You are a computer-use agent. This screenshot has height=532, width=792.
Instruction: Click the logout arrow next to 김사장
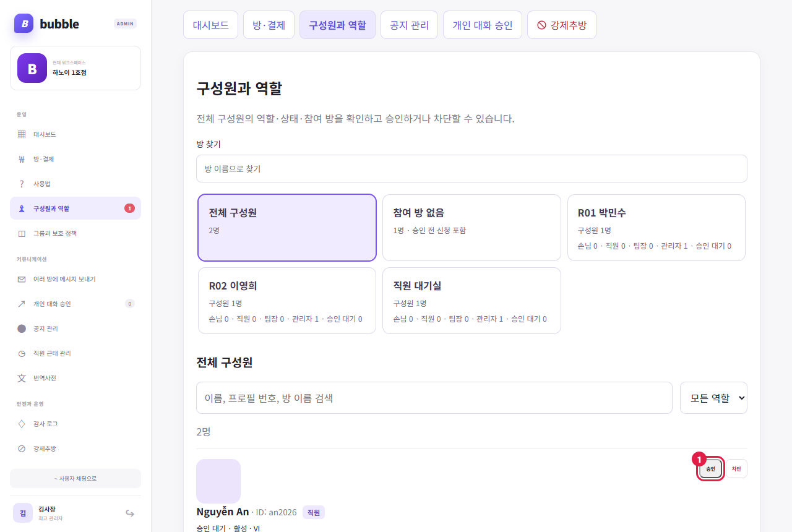130,513
